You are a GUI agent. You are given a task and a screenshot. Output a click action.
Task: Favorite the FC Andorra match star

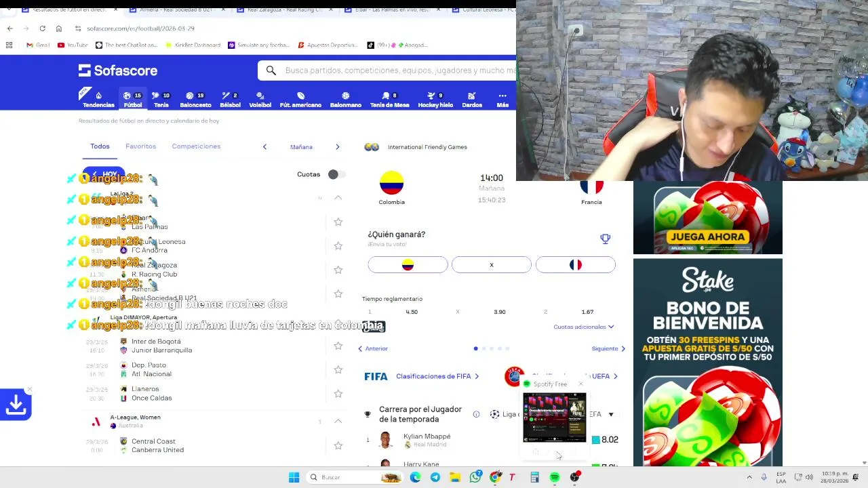(338, 245)
